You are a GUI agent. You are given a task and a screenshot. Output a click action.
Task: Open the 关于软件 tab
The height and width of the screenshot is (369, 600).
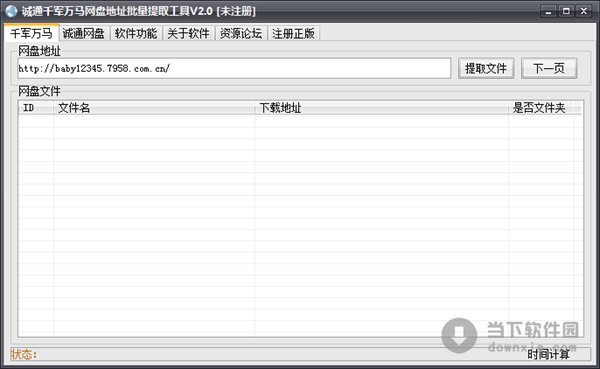click(x=189, y=34)
